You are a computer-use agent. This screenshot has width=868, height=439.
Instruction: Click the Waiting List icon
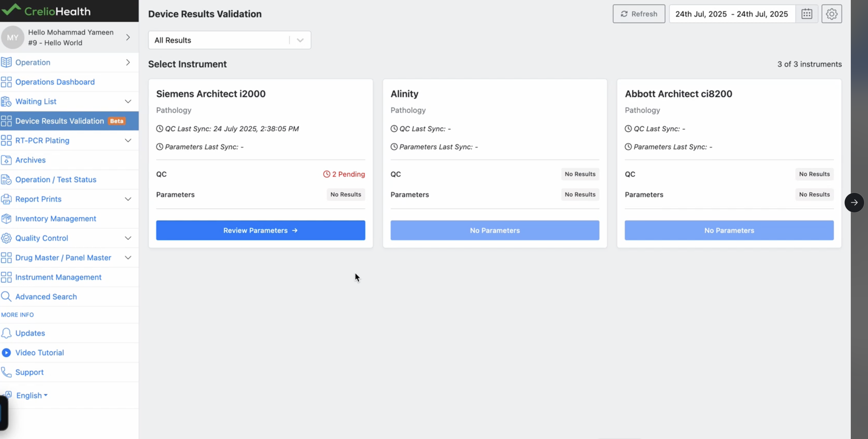tap(6, 102)
